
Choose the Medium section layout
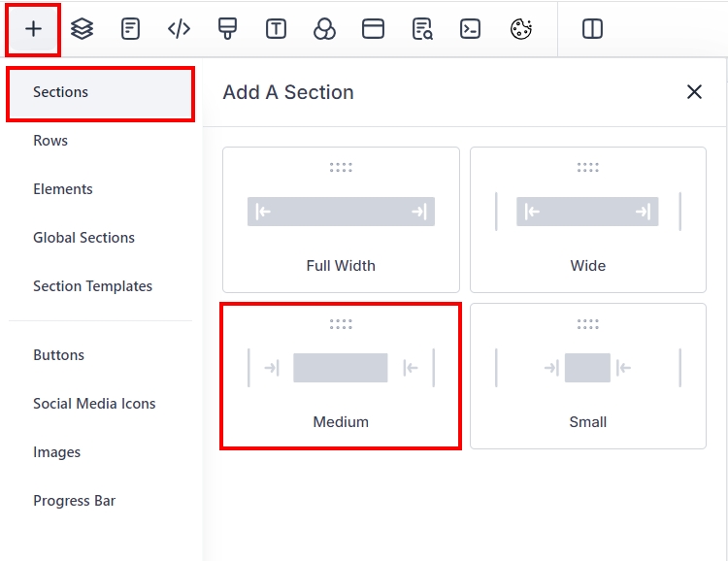pyautogui.click(x=341, y=377)
